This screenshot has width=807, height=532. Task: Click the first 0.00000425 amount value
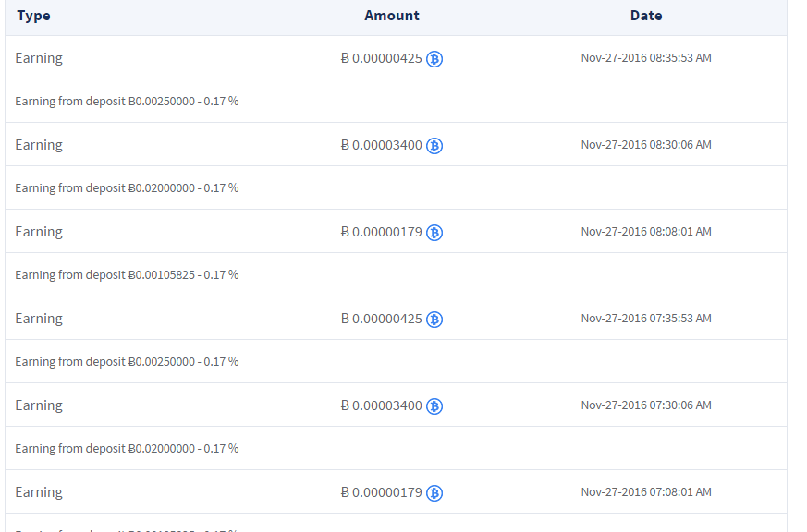(382, 58)
